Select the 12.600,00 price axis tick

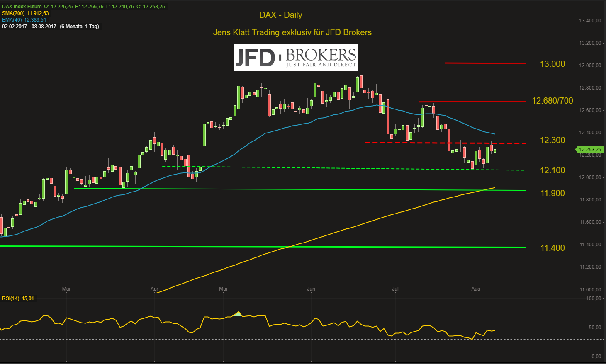[x=591, y=110]
